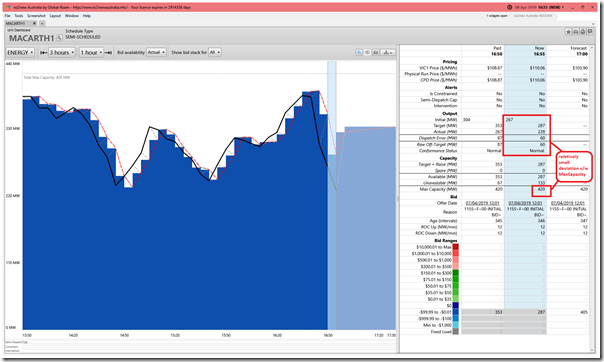
Task: Click the Conformance Status row label
Action: [x=438, y=151]
